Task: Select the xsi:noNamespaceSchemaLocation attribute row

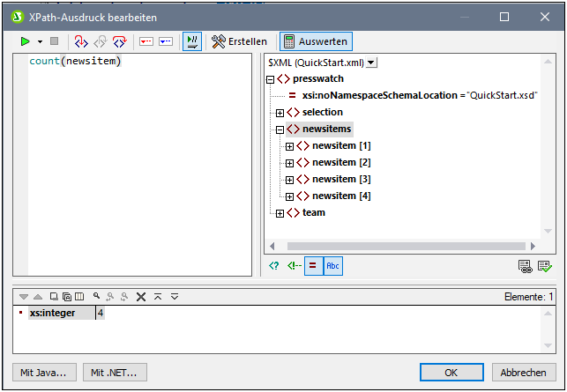Action: pos(413,95)
